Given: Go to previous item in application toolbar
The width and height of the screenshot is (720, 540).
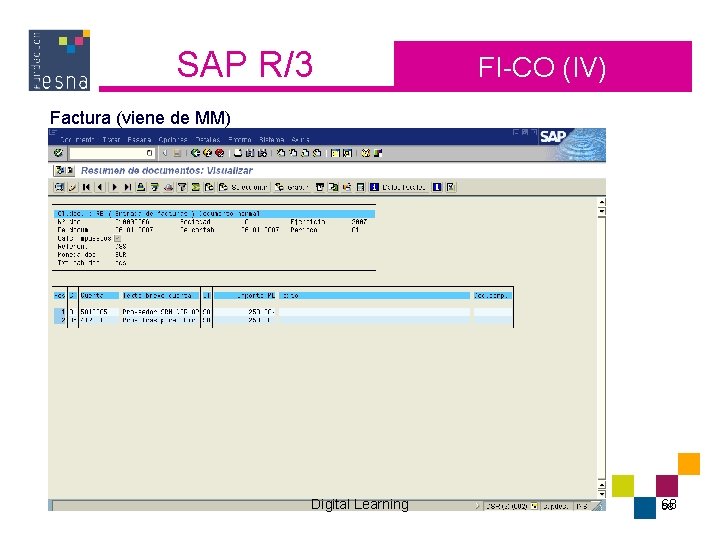Looking at the screenshot, I should 100,187.
